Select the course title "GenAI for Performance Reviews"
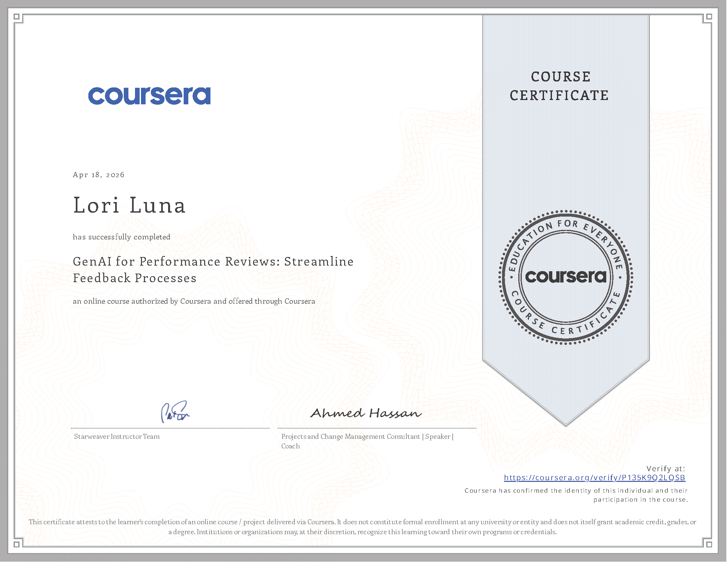The height and width of the screenshot is (563, 728). tap(213, 270)
